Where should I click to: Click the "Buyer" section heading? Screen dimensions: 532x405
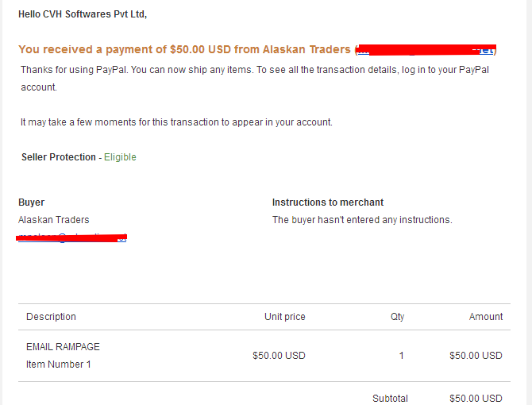coord(32,202)
